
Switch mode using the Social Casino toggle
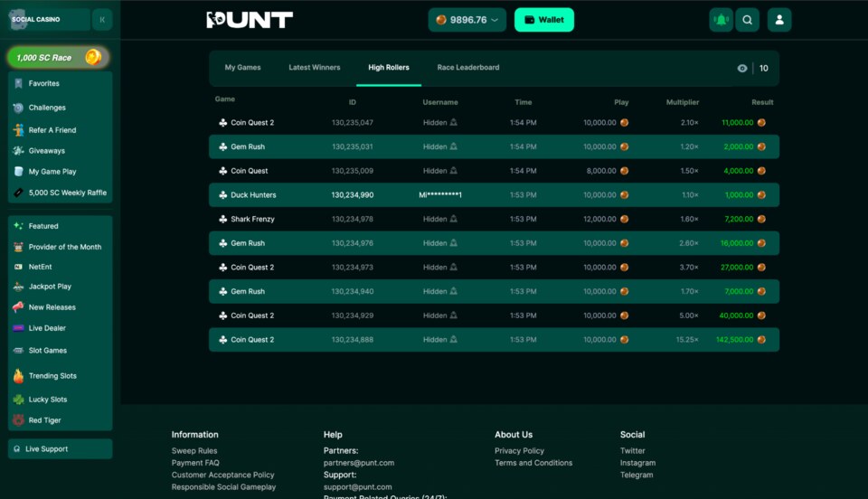(45, 19)
